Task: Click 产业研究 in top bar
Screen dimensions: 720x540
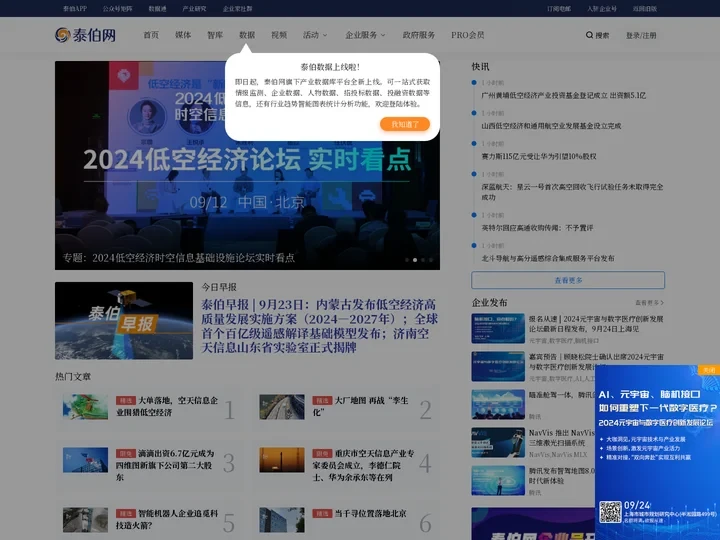Action: tap(194, 9)
